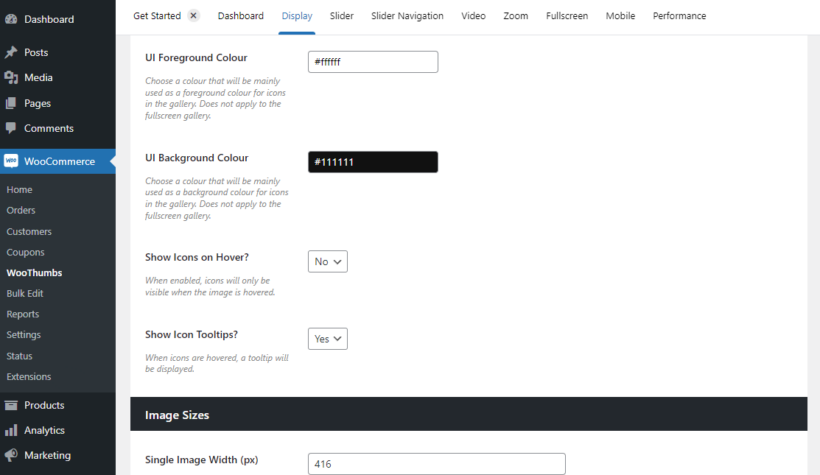Open the Status submenu link
820x475 pixels.
tap(19, 356)
